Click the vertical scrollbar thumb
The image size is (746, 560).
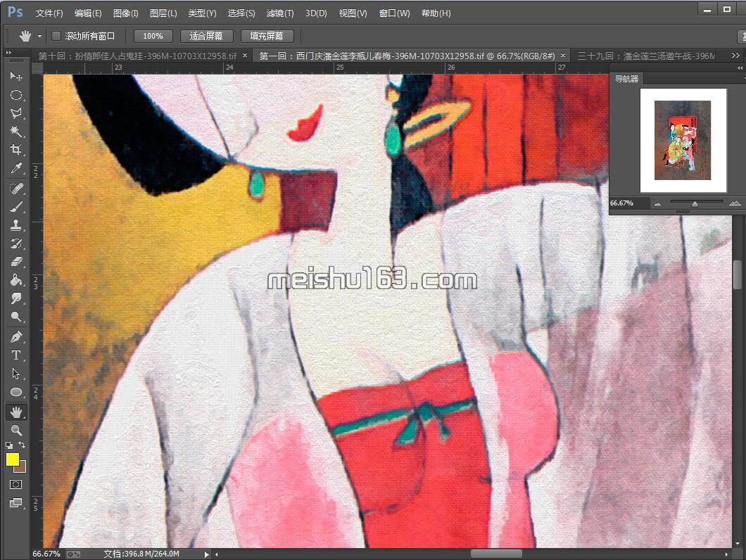(738, 274)
